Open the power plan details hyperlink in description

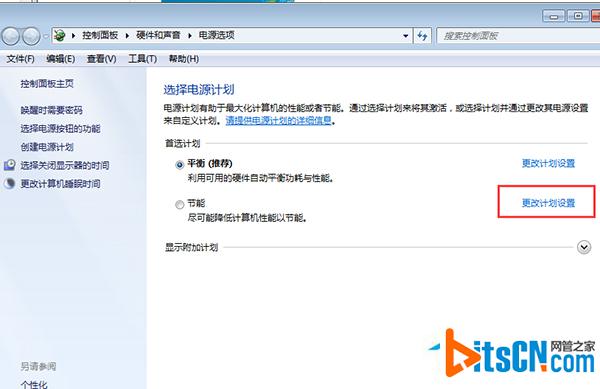[279, 120]
